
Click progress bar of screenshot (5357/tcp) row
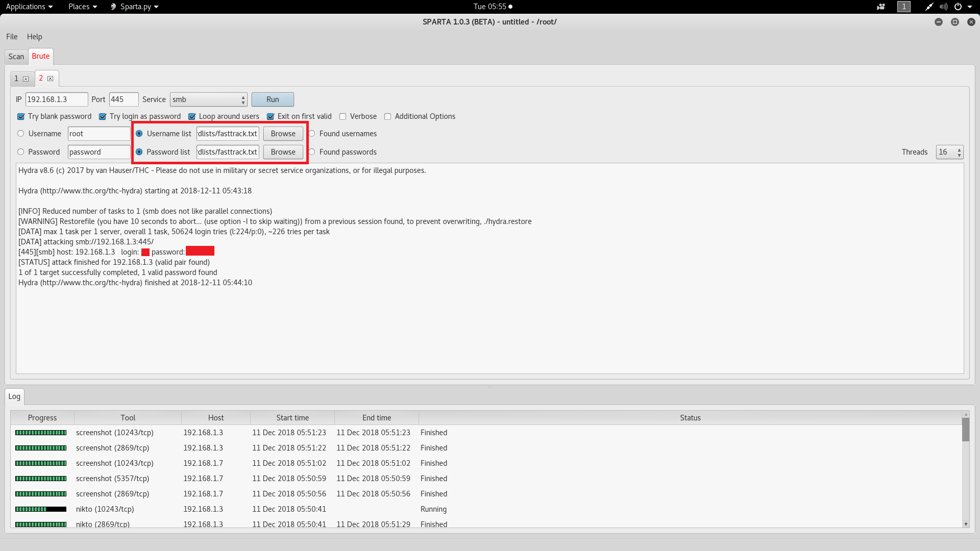click(x=41, y=479)
